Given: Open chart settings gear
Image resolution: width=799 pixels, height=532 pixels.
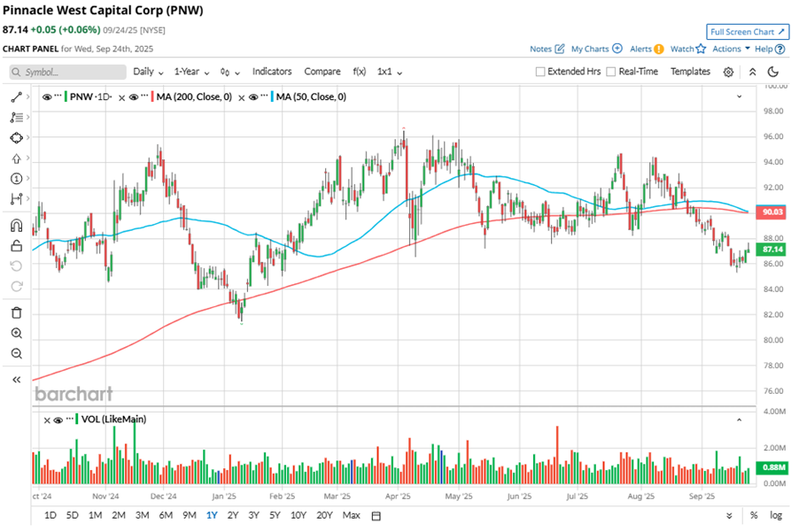Looking at the screenshot, I should 729,73.
